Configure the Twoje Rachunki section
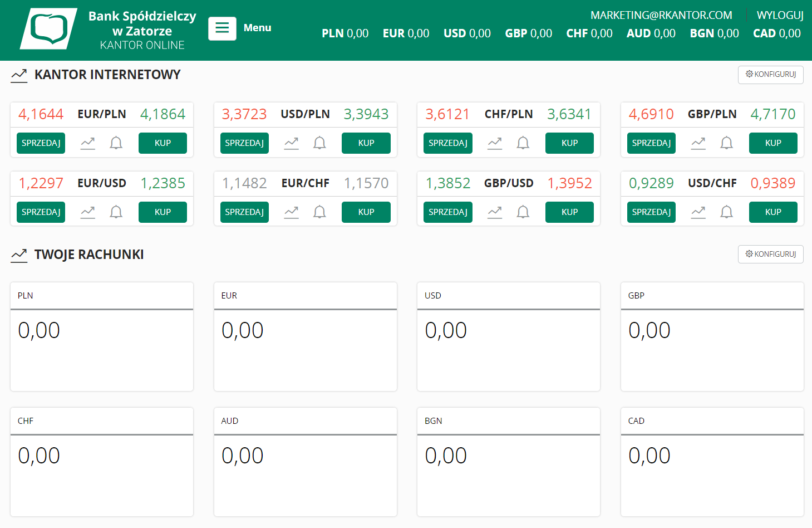812x528 pixels. pyautogui.click(x=770, y=255)
